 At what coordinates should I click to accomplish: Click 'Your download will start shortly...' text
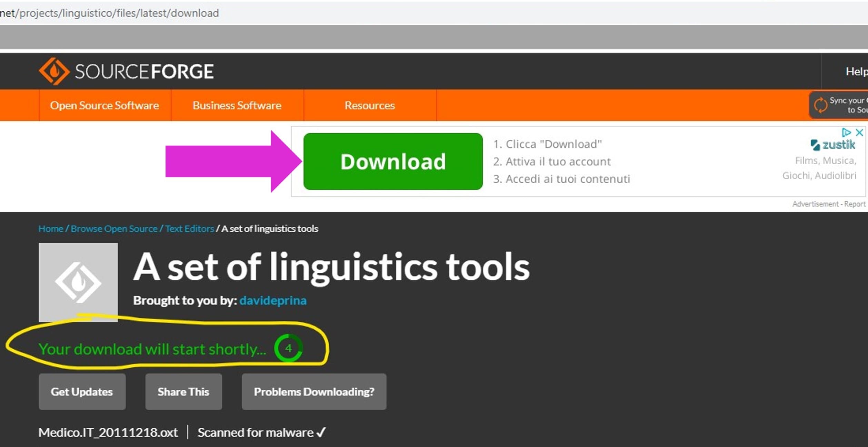tap(152, 349)
